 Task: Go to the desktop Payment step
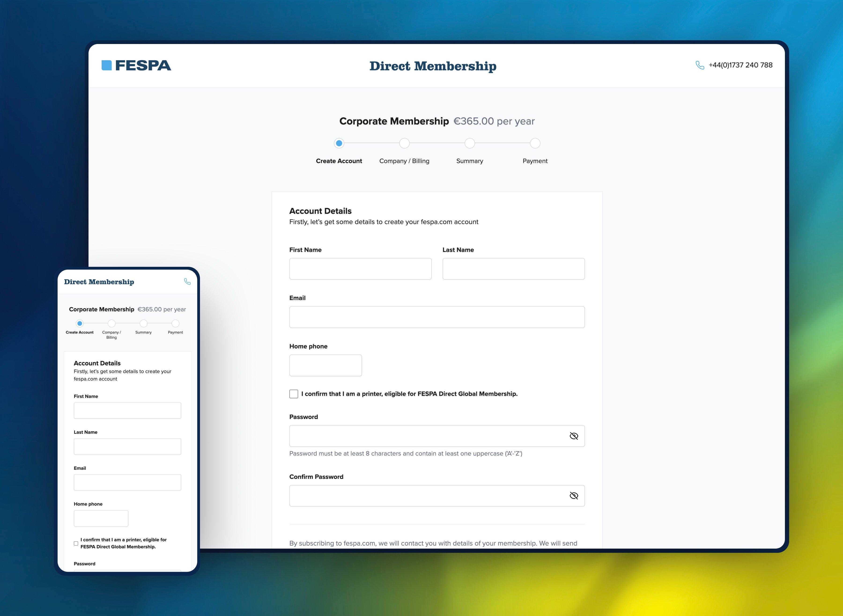click(535, 143)
